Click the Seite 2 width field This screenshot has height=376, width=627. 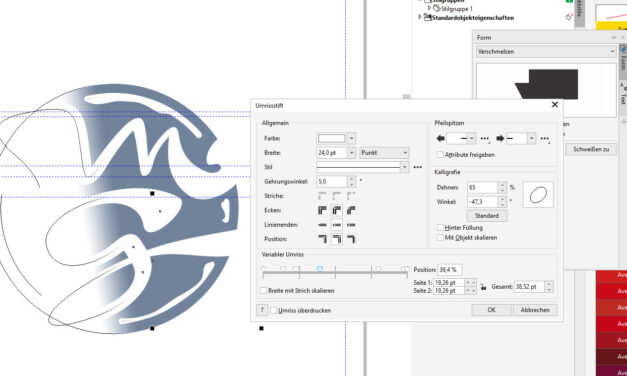click(449, 291)
